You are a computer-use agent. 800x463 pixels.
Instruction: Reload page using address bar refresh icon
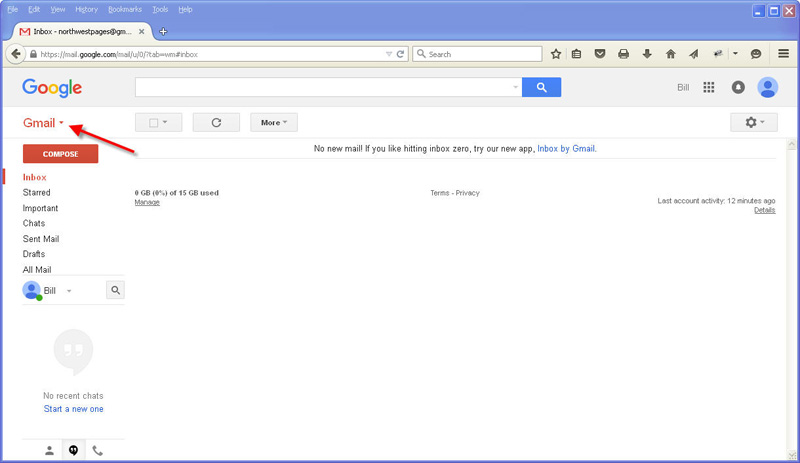coord(401,54)
